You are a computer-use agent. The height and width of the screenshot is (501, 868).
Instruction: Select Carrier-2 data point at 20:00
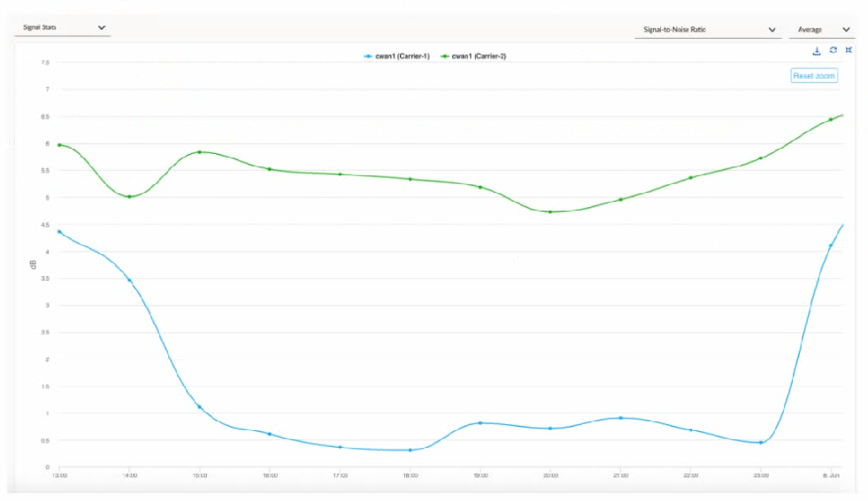[x=550, y=212]
